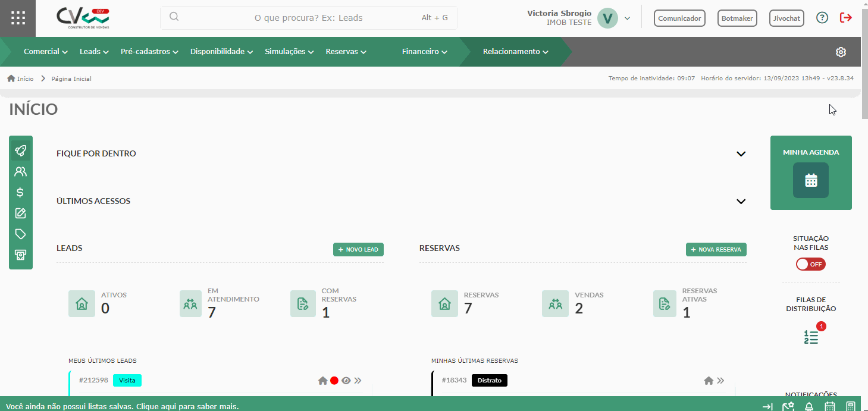This screenshot has width=868, height=411.
Task: Click the double arrow on reserva #18343
Action: [720, 381]
